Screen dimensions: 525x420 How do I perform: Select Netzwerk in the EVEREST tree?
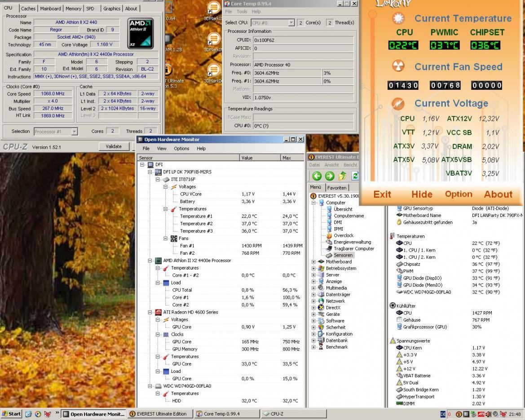click(335, 301)
